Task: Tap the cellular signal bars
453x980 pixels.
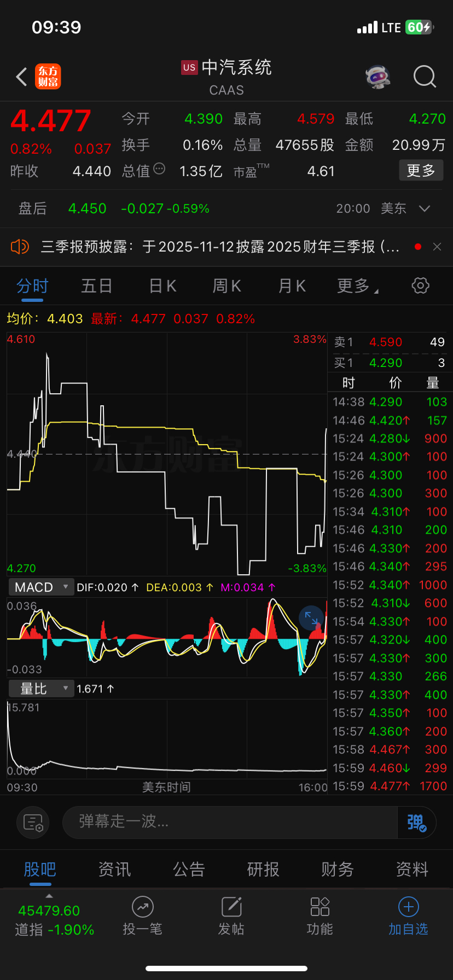Action: 367,27
